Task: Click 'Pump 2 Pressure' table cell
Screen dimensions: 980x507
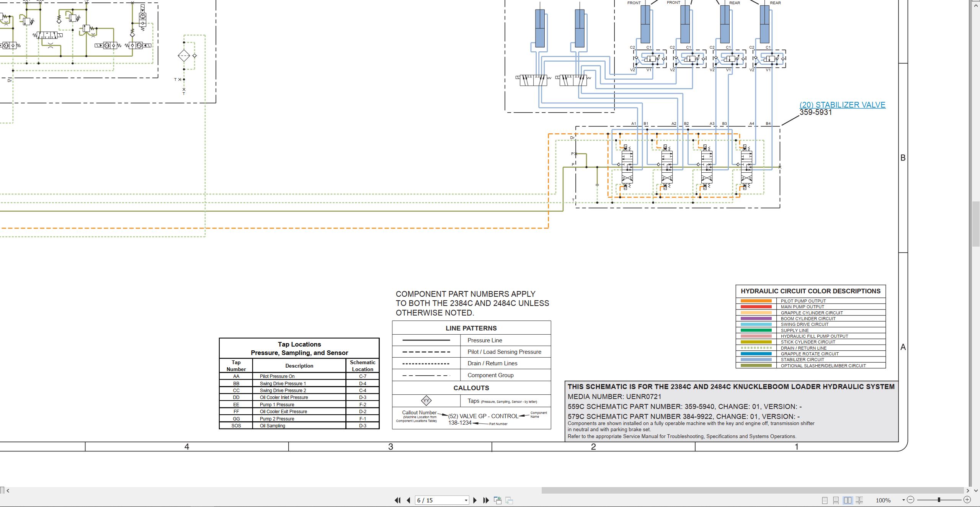Action: (299, 419)
